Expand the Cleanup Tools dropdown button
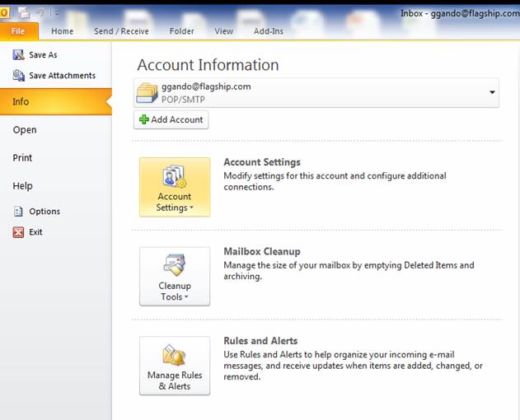520x420 pixels. click(175, 276)
